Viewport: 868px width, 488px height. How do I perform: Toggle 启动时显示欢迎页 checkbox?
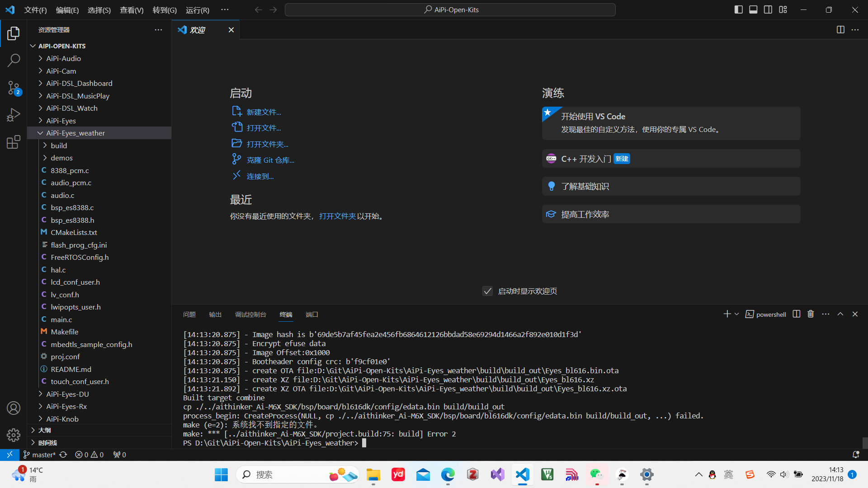[x=487, y=291]
